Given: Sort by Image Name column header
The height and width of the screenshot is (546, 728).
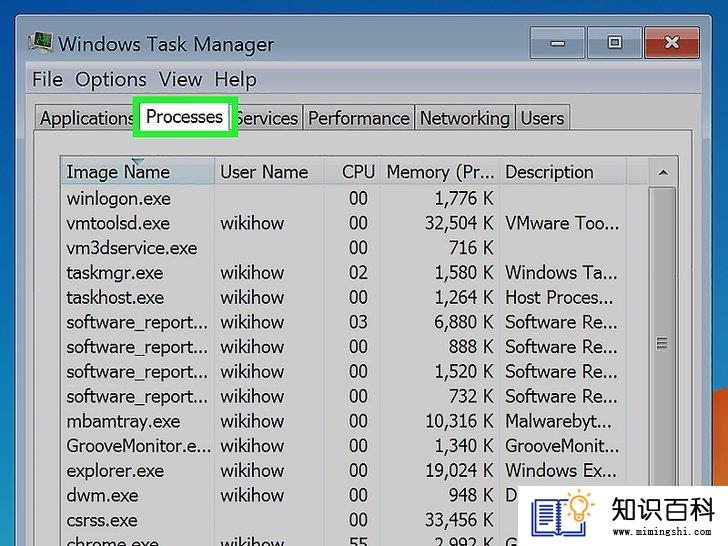Looking at the screenshot, I should click(x=137, y=172).
